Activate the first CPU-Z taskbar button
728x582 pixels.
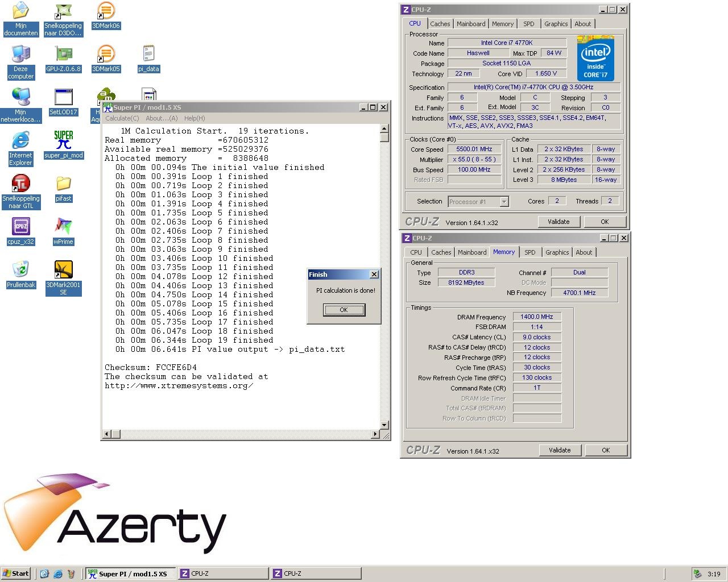click(223, 574)
